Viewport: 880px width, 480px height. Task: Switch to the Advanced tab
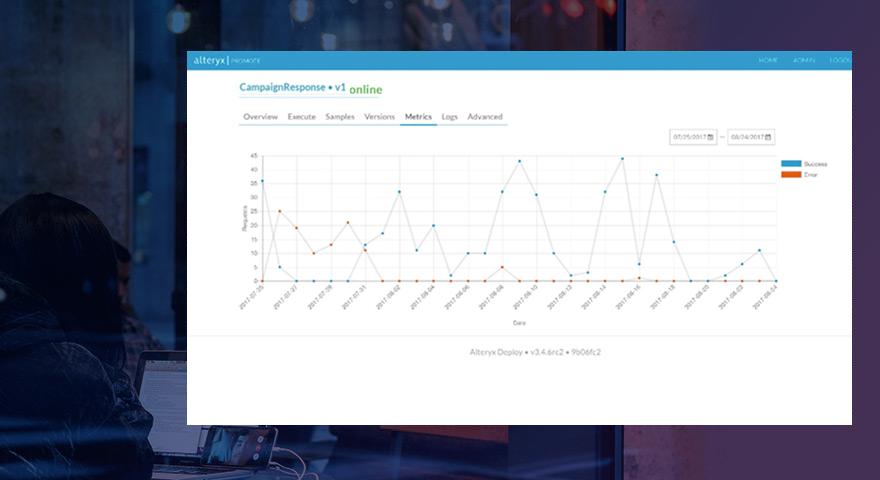pyautogui.click(x=485, y=117)
